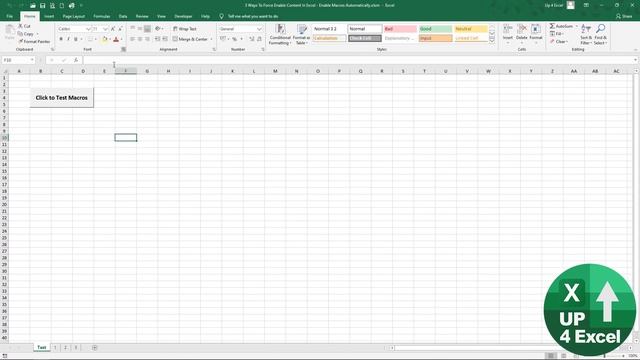The image size is (640, 360).
Task: Switch to the Review tab
Action: 142,16
